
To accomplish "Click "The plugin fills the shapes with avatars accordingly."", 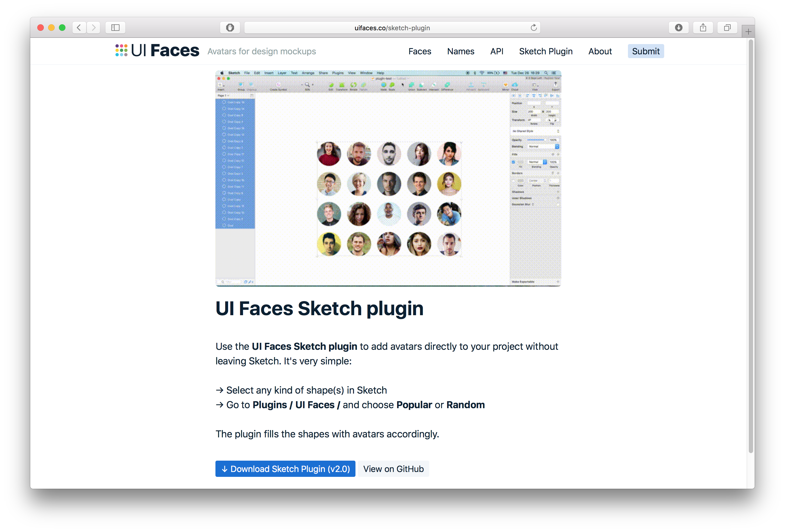I will (327, 434).
